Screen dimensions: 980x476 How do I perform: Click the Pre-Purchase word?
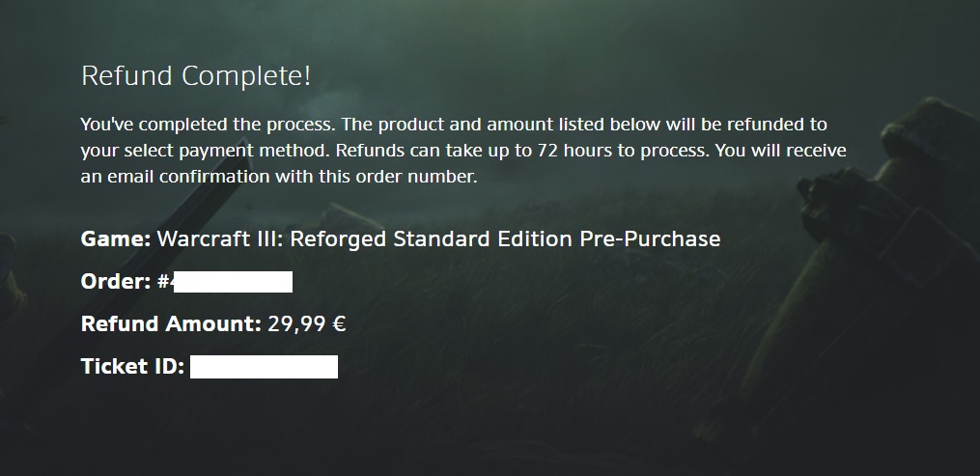point(650,238)
